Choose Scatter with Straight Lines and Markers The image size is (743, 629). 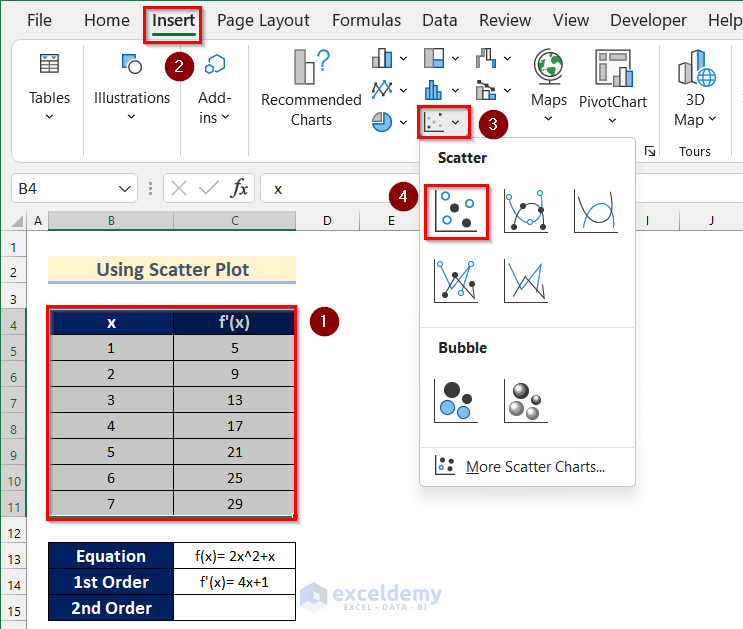point(456,281)
